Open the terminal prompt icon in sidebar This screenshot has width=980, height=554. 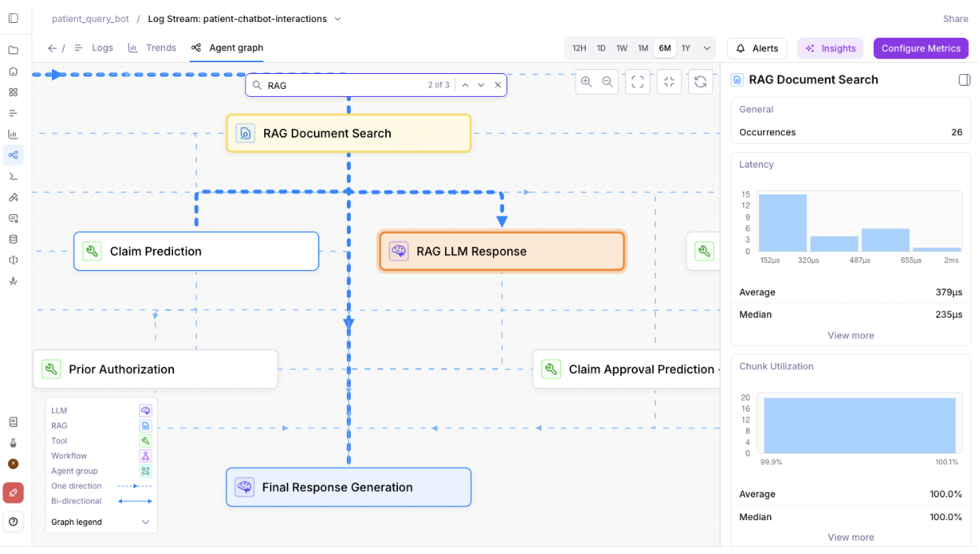click(13, 176)
